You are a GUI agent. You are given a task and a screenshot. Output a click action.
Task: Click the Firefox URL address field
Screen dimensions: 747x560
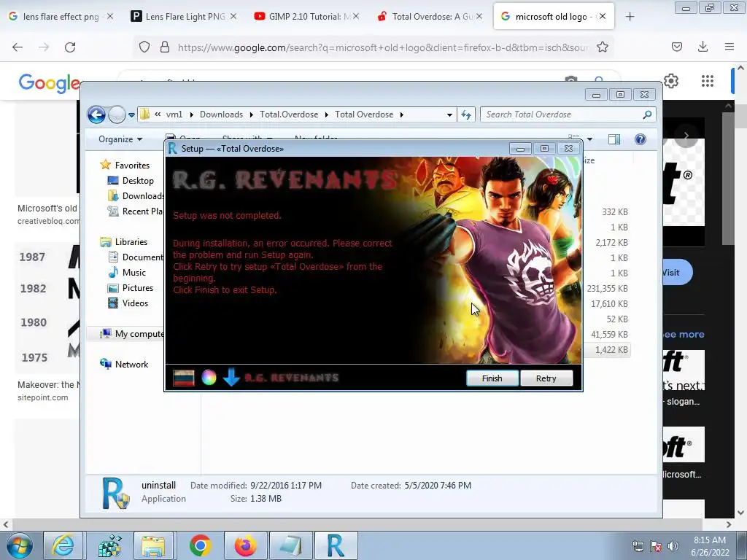pyautogui.click(x=382, y=47)
